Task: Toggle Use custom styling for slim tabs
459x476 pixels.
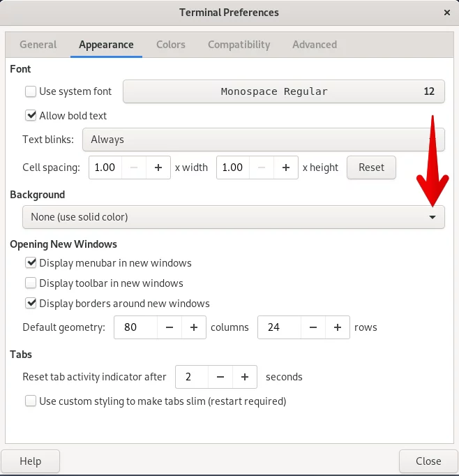Action: click(x=31, y=401)
